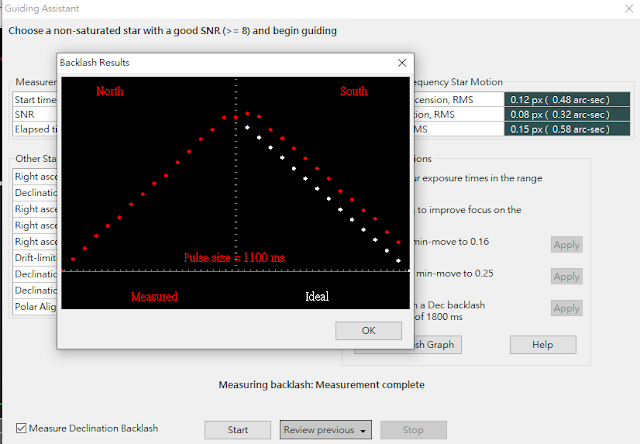Close the Guiding Assistant window

coord(629,8)
